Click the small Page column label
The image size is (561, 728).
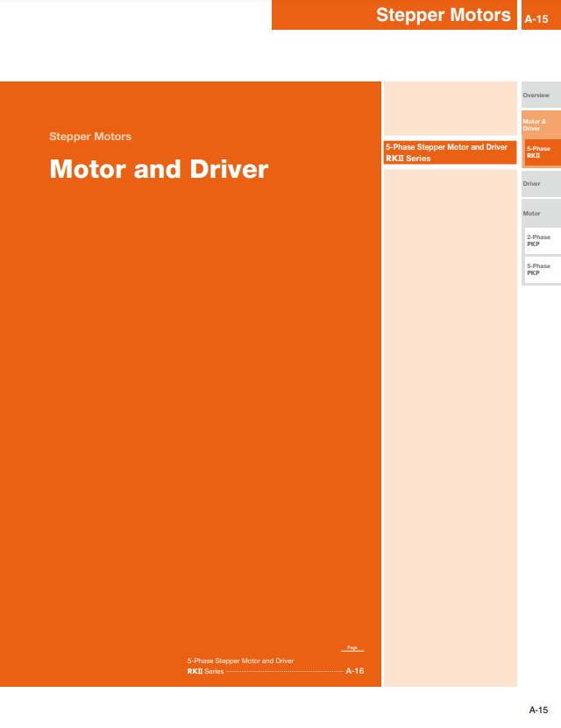click(352, 647)
